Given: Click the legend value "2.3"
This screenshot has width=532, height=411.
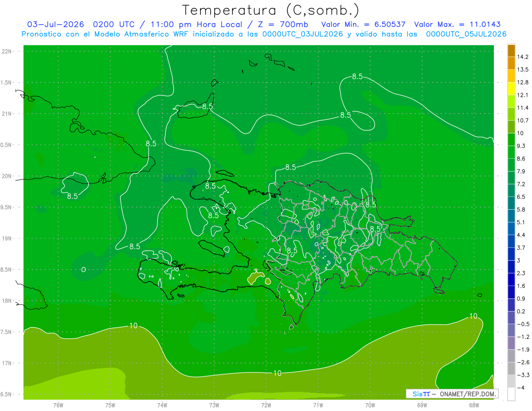Looking at the screenshot, I should 521,273.
